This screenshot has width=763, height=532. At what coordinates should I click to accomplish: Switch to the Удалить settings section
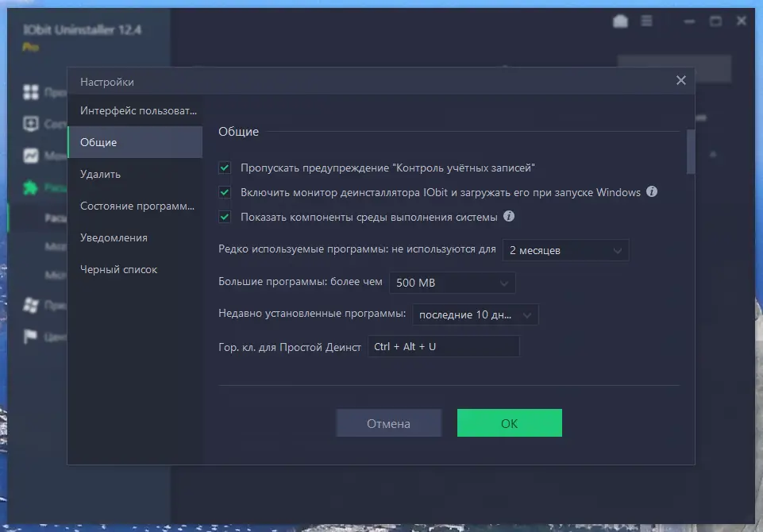(x=135, y=174)
